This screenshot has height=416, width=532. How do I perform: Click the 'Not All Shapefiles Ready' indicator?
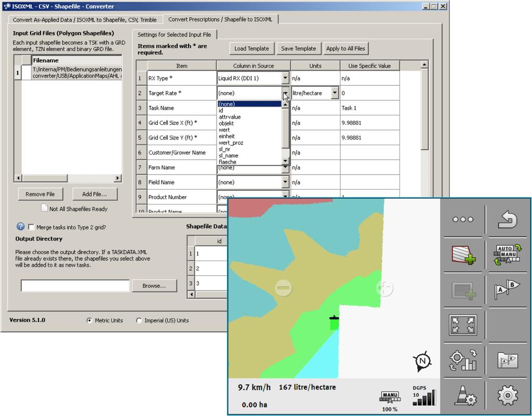(x=74, y=209)
